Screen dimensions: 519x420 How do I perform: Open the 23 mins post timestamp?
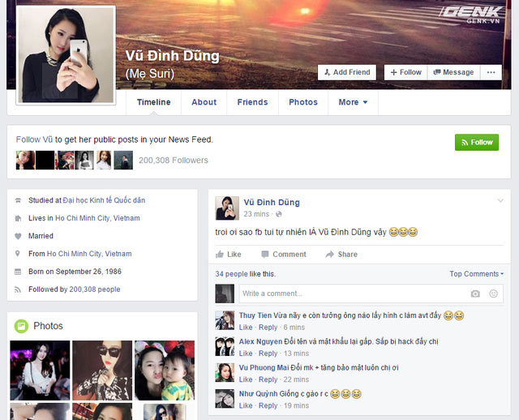[256, 214]
